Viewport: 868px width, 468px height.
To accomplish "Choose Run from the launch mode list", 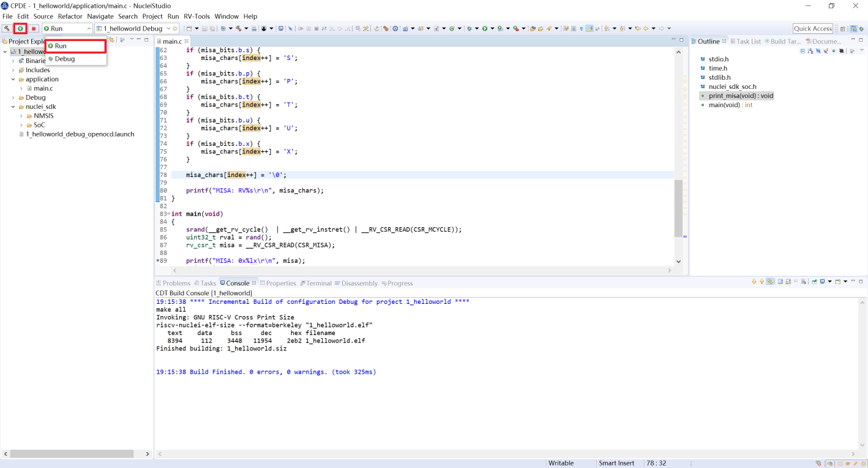I will pos(75,46).
